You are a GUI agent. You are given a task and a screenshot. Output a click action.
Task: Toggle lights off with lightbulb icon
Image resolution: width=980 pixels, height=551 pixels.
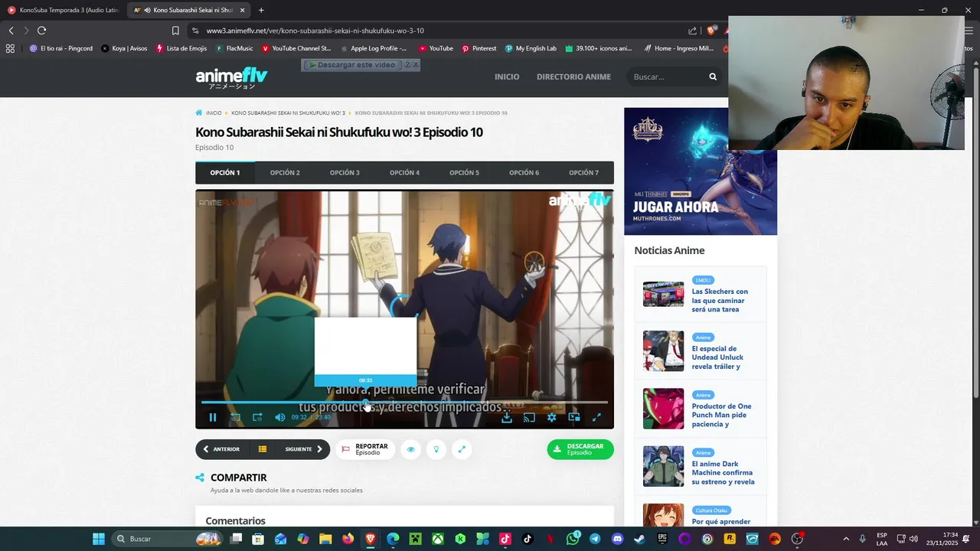point(436,449)
